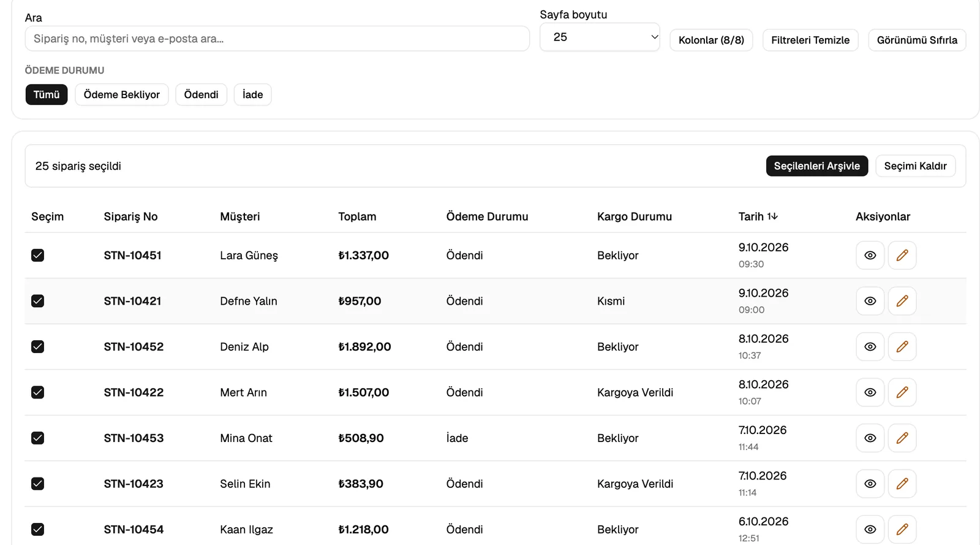Open Sayfa boyutu page size dropdown
The height and width of the screenshot is (545, 980).
click(600, 37)
